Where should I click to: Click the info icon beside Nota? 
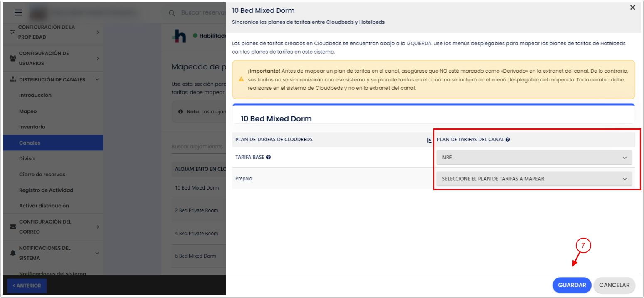pyautogui.click(x=180, y=112)
